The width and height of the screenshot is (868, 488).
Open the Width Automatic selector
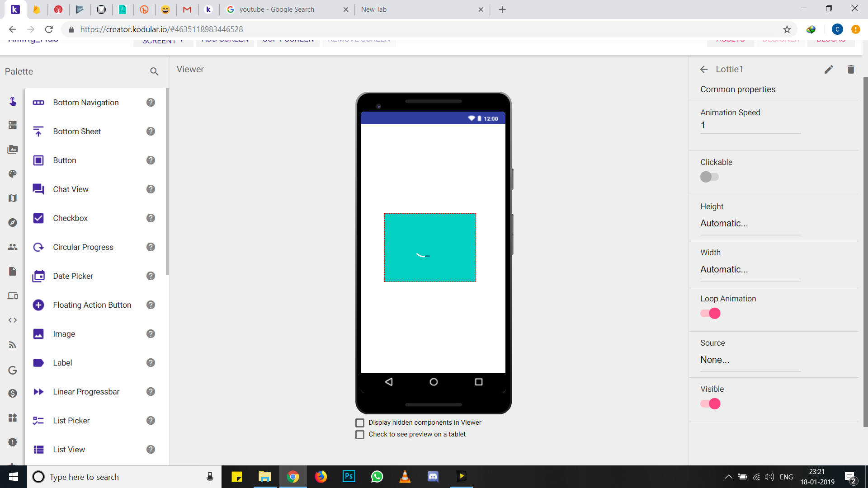click(x=750, y=270)
